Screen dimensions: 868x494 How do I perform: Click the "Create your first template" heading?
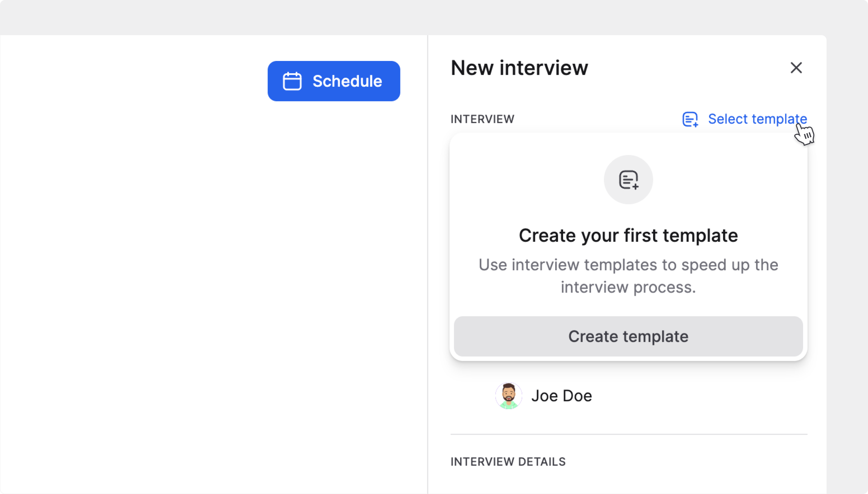[x=628, y=235]
